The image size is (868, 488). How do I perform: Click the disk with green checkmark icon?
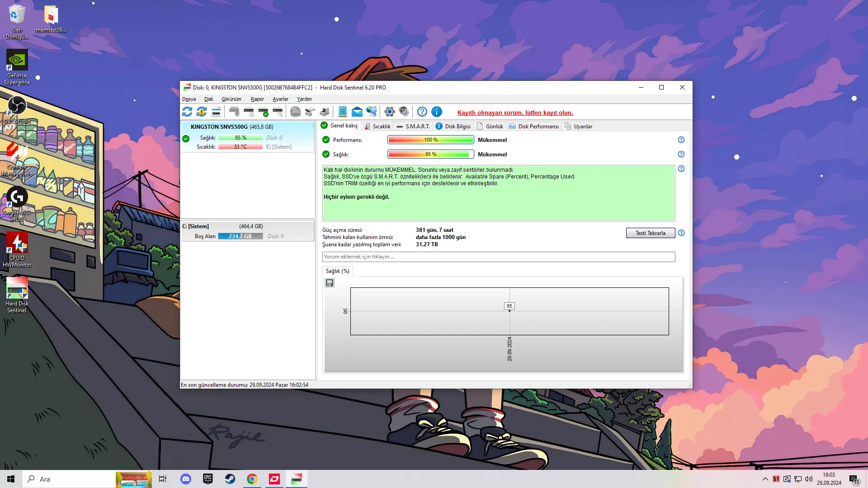263,112
